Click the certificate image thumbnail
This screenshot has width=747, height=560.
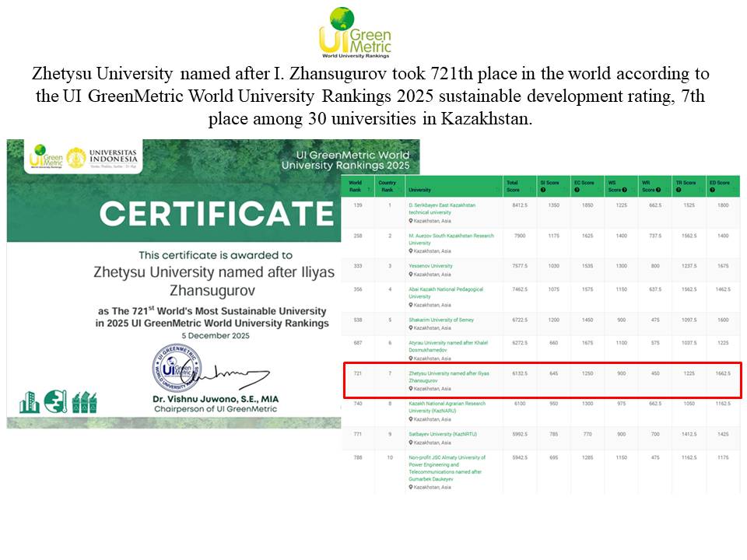[174, 284]
